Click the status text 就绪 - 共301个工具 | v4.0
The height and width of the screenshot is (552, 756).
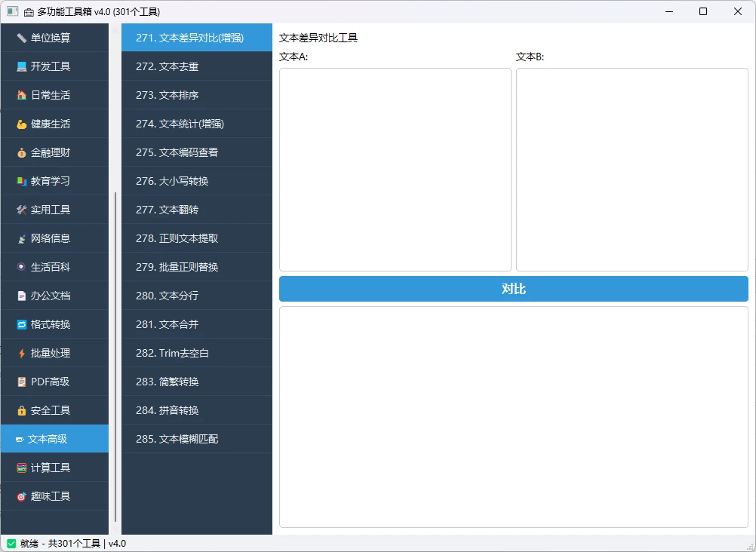(72, 544)
